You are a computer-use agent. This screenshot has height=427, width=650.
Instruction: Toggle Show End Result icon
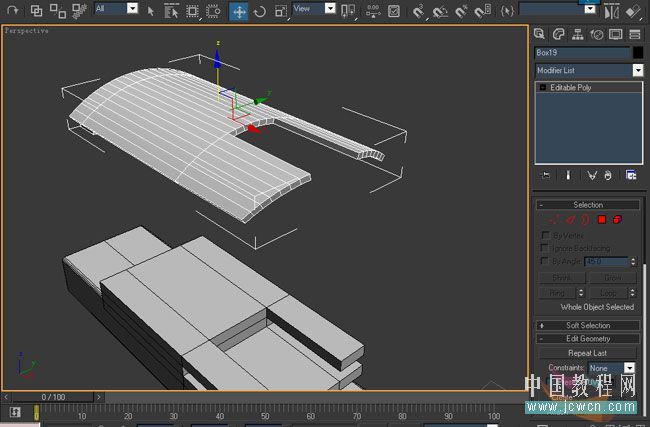(x=568, y=175)
